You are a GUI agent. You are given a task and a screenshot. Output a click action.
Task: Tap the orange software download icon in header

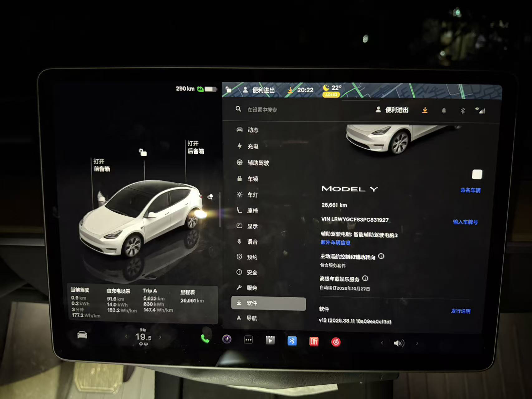(425, 110)
